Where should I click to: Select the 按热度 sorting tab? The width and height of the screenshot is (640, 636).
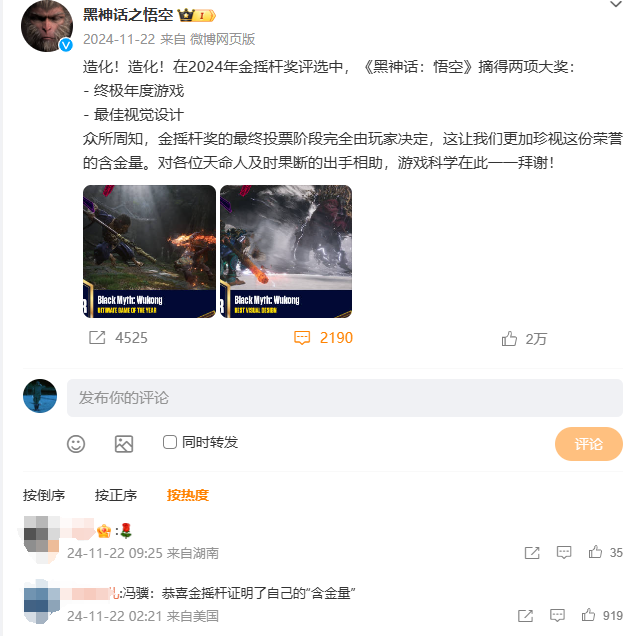point(188,495)
